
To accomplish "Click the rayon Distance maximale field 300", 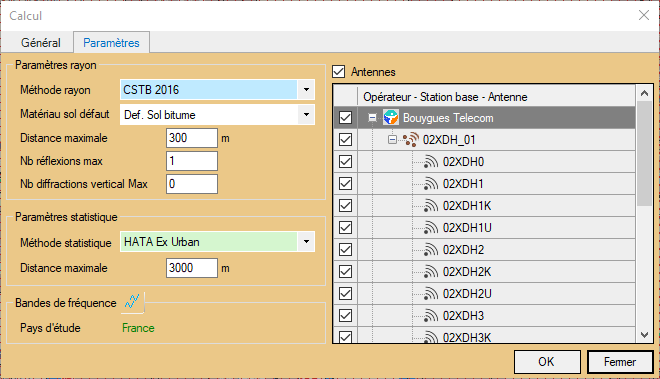I will tap(192, 138).
